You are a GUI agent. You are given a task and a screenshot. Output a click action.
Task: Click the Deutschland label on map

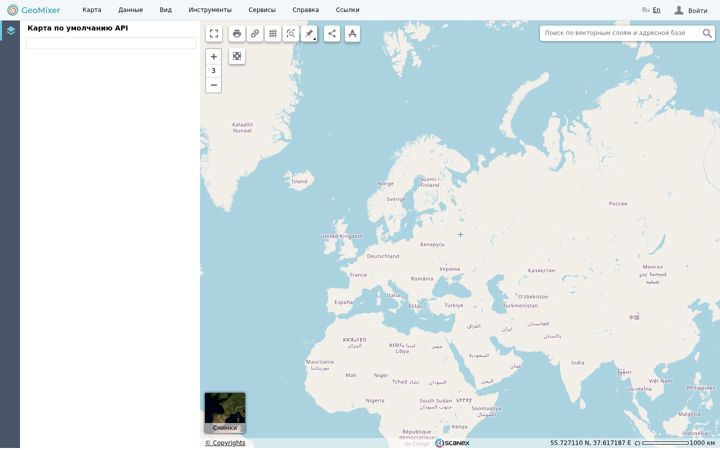pos(383,256)
